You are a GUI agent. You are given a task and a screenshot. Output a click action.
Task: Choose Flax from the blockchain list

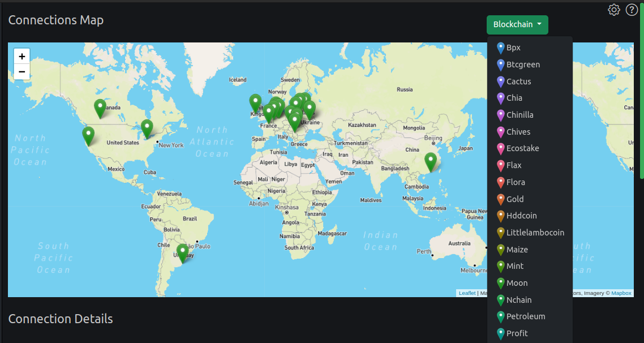click(530, 165)
